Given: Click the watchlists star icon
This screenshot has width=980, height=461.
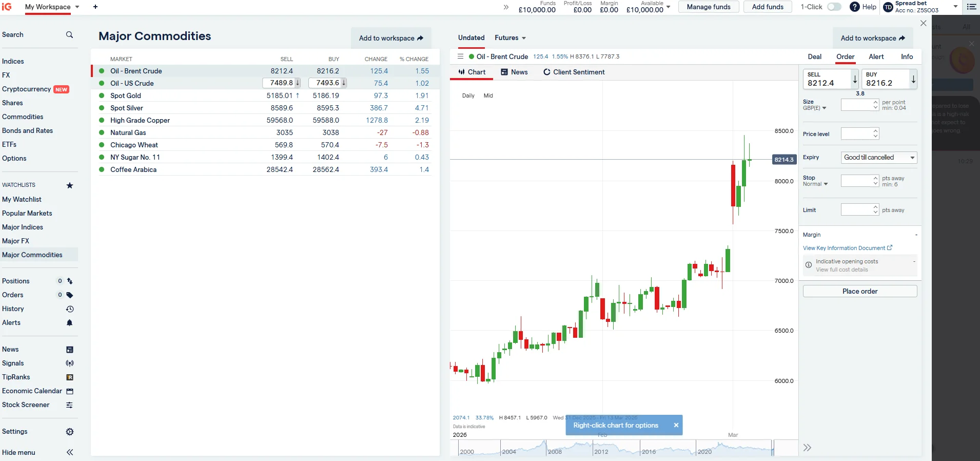Looking at the screenshot, I should [x=70, y=185].
